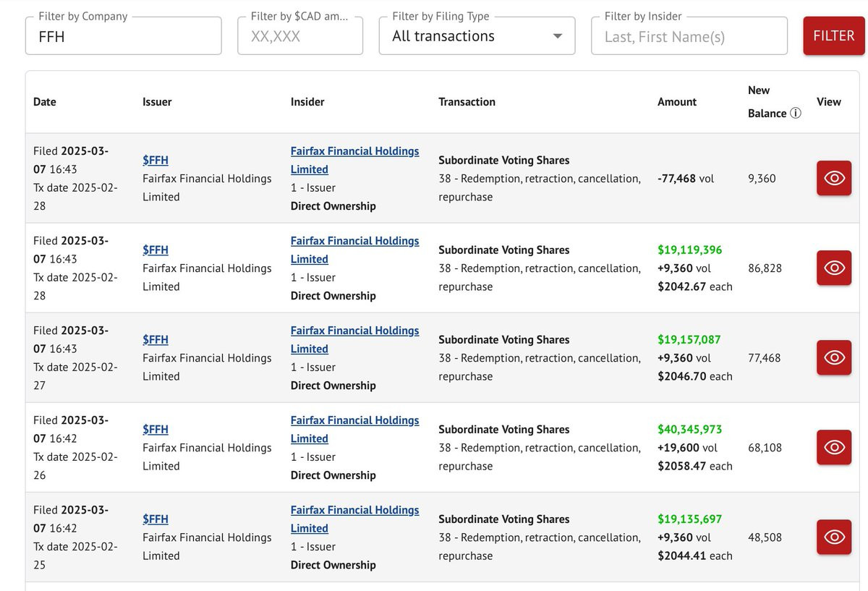This screenshot has height=591, width=868.
Task: Select the Filter by Insider input
Action: coord(689,36)
